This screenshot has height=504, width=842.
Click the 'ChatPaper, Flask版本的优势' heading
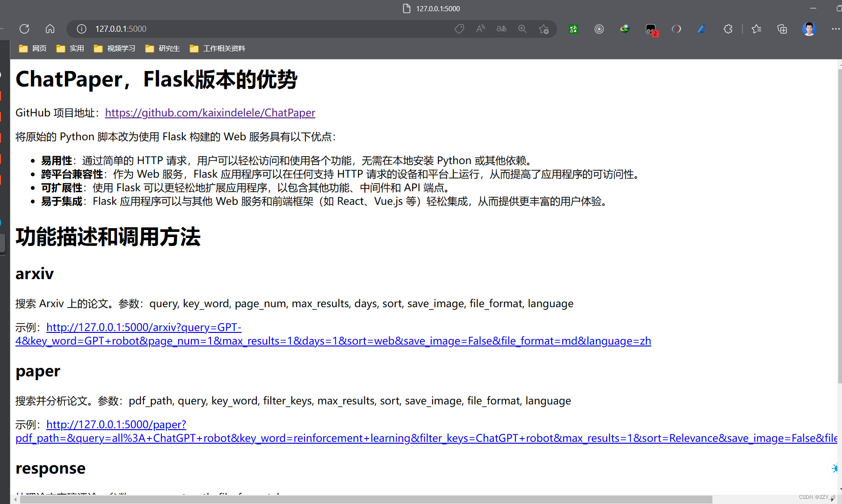[156, 79]
